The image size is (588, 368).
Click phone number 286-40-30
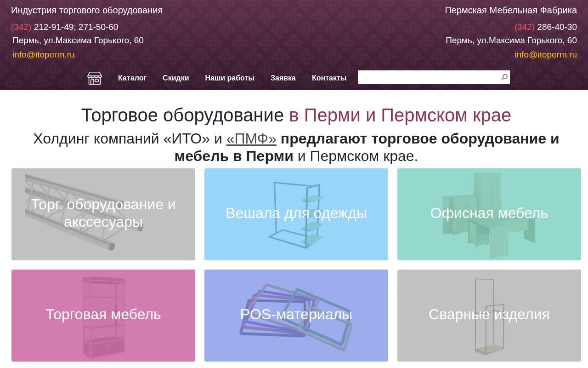point(557,27)
